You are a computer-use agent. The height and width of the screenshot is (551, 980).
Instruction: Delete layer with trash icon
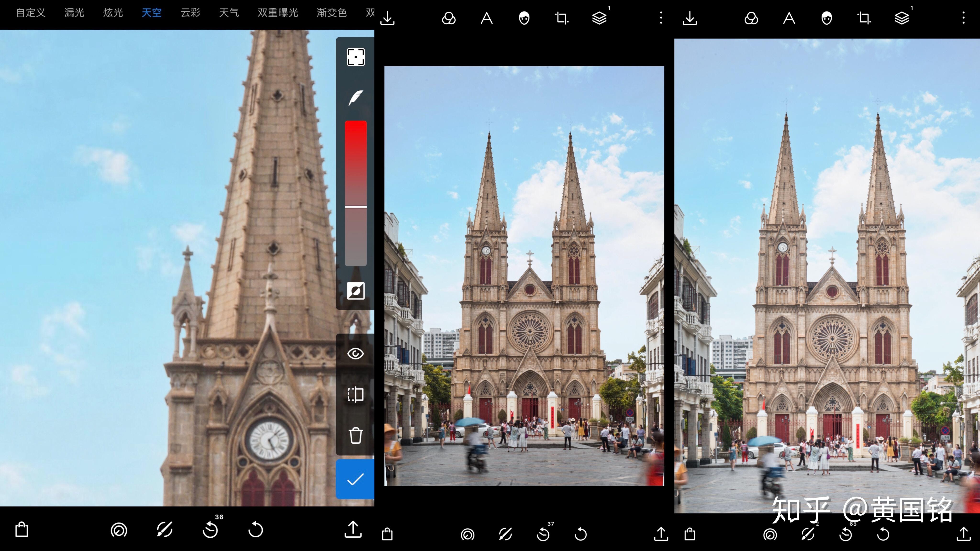(x=356, y=435)
